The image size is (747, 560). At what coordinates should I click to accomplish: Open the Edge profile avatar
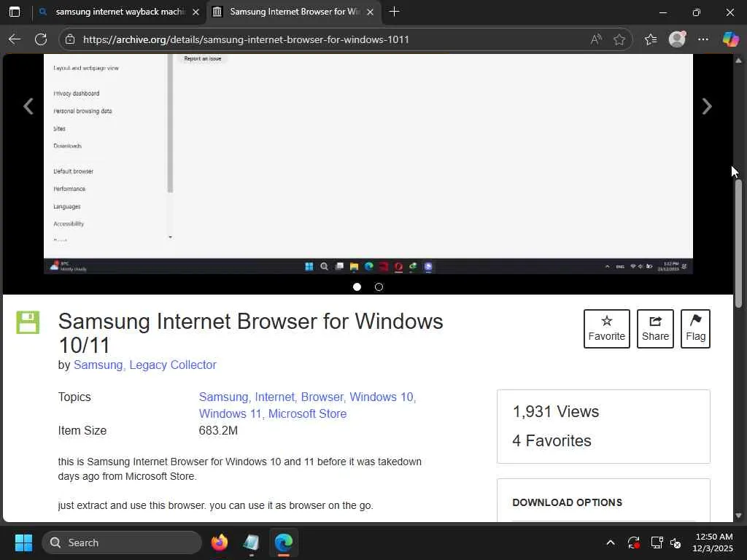[x=677, y=39]
